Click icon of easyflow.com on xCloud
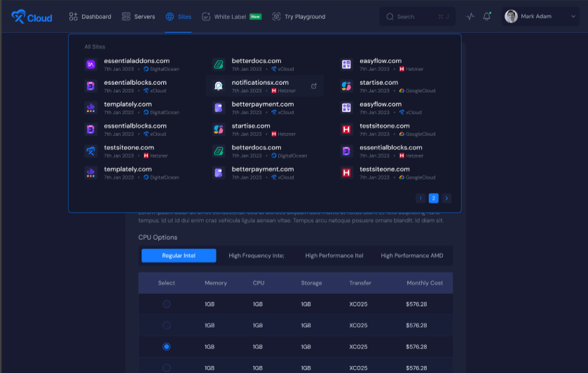 click(346, 108)
